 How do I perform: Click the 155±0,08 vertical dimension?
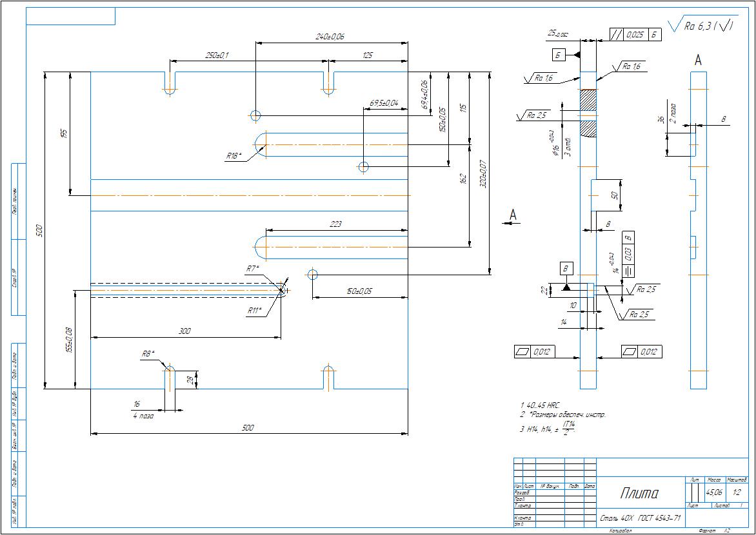[70, 340]
